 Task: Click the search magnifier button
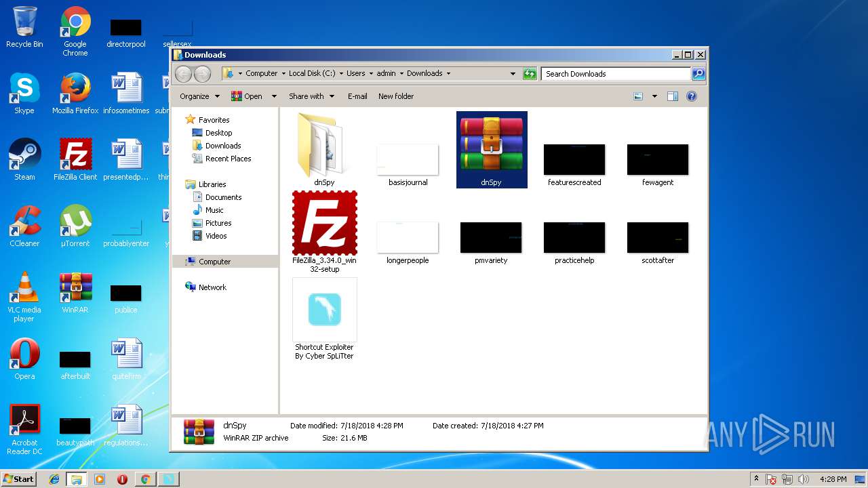click(x=698, y=74)
